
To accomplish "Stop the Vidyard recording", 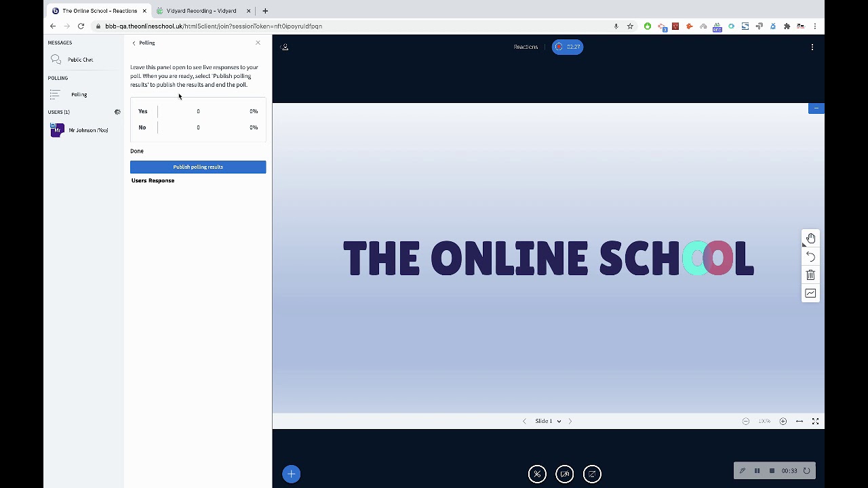I will (x=772, y=470).
